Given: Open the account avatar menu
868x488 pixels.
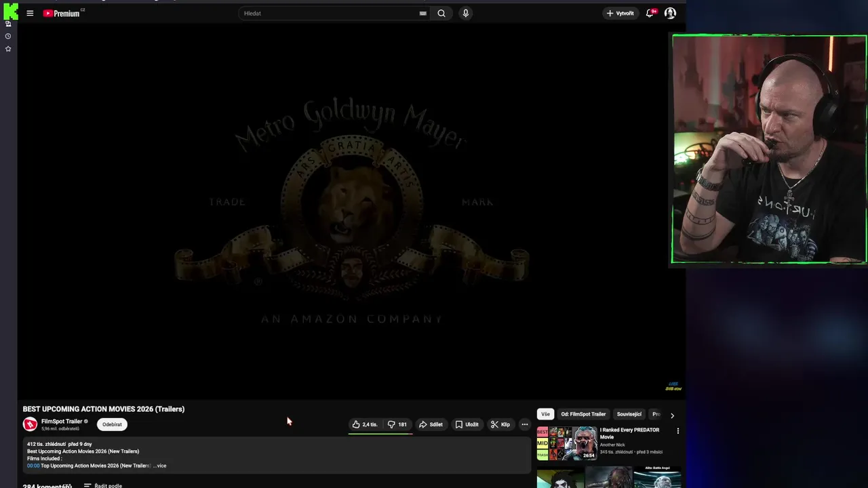Looking at the screenshot, I should (670, 13).
